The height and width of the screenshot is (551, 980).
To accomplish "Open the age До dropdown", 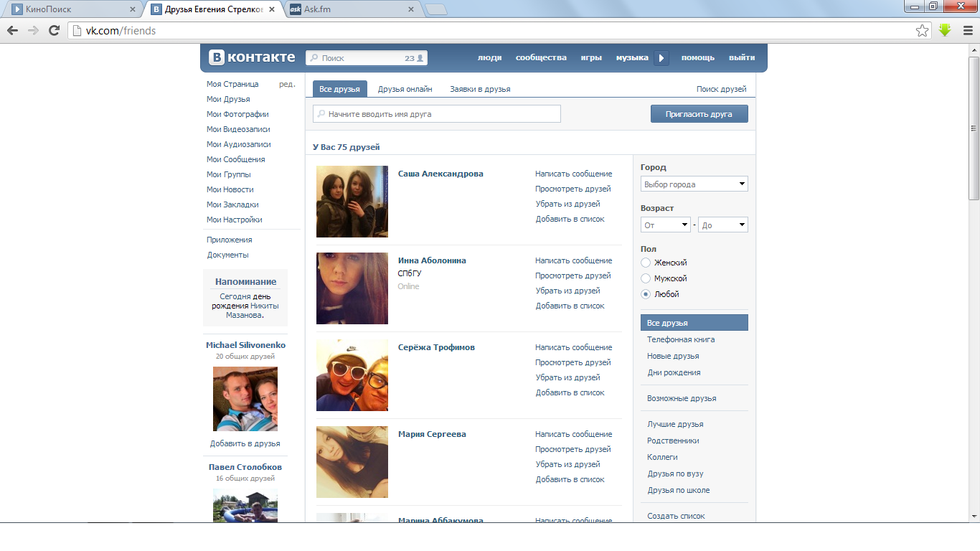I will pyautogui.click(x=723, y=225).
